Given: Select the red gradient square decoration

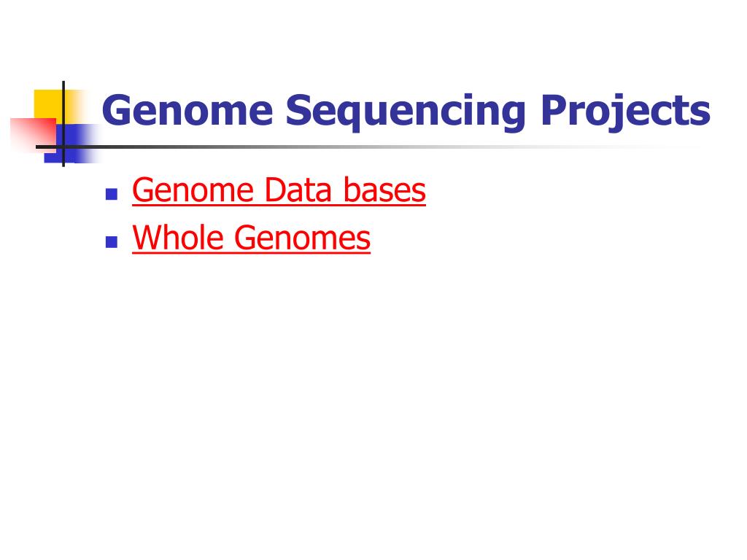Looking at the screenshot, I should 32,135.
